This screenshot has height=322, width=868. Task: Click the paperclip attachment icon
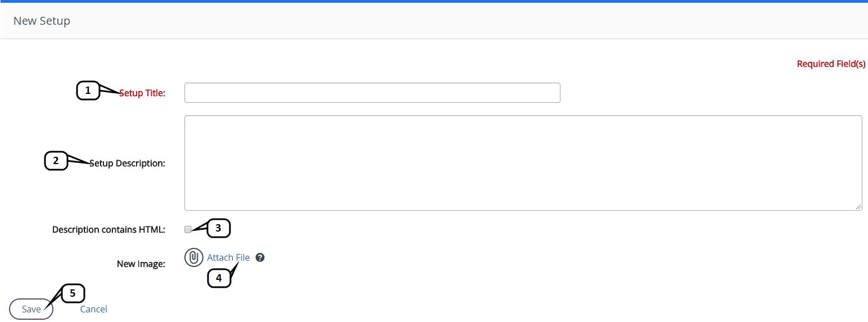tap(193, 257)
